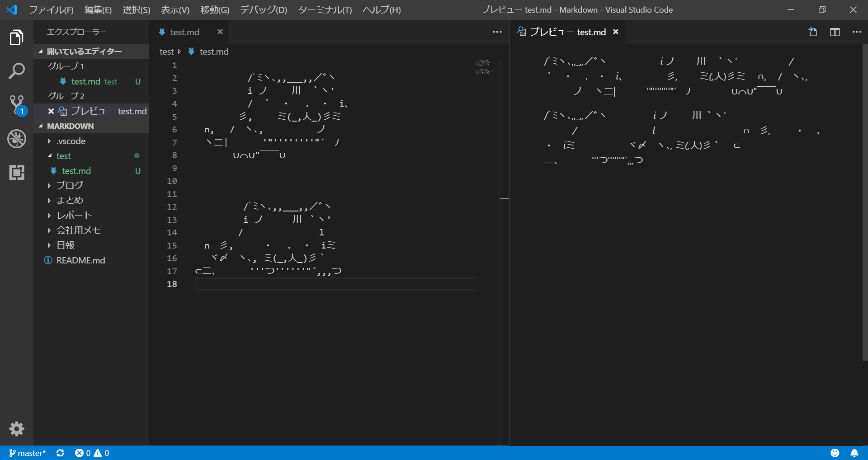868x460 pixels.
Task: Click the Visual Studio Code logo icon
Action: tap(12, 9)
